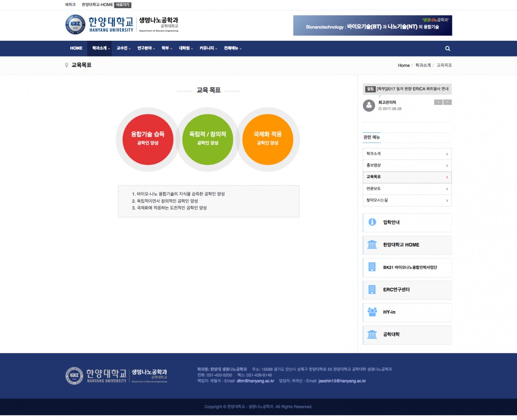
Task: Click the building icon beside 한양대학교 HOME
Action: pyautogui.click(x=372, y=245)
